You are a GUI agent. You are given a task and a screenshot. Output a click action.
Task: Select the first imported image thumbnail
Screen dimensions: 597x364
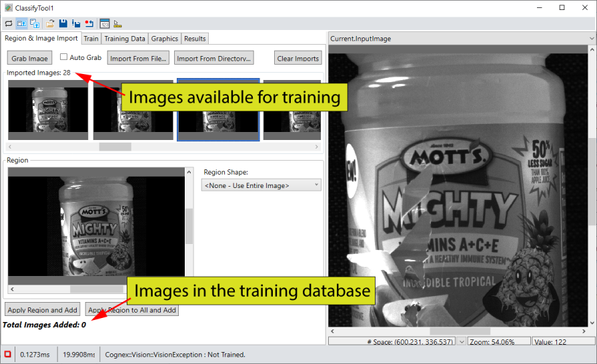[x=48, y=110]
